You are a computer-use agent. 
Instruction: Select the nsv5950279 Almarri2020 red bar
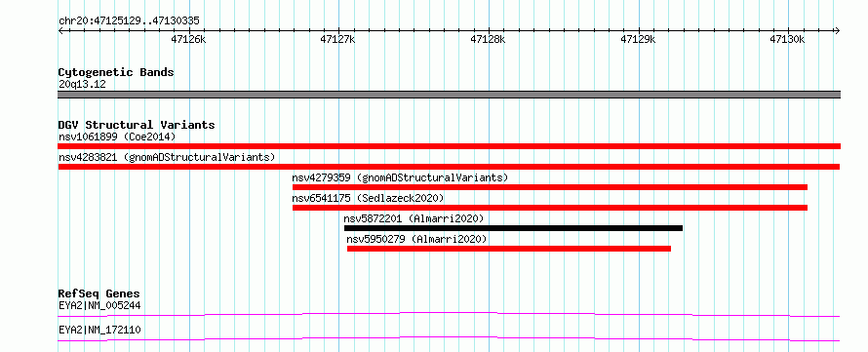click(509, 249)
